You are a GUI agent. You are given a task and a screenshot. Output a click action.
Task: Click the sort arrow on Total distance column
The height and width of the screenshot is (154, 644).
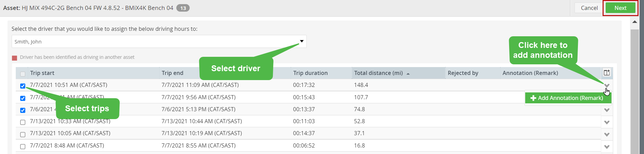click(408, 74)
